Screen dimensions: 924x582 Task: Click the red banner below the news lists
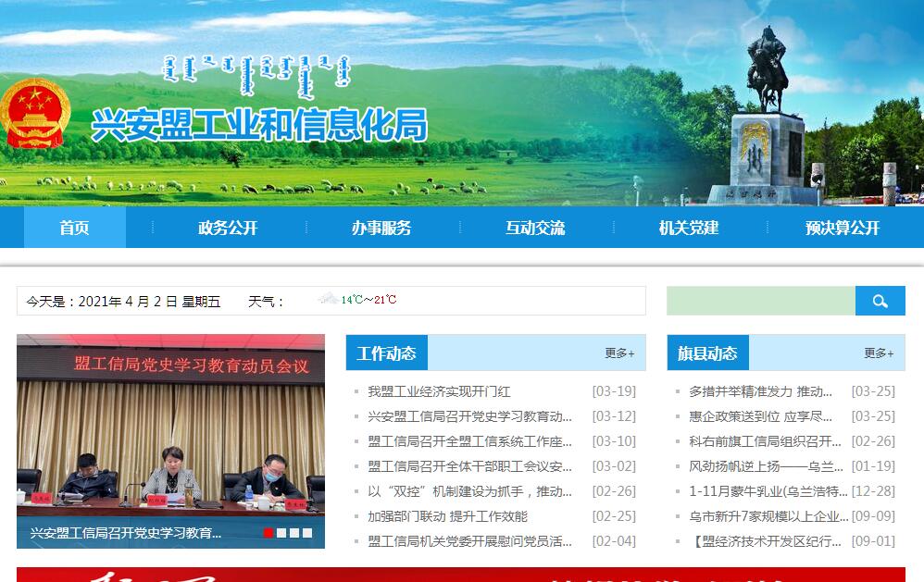click(461, 575)
